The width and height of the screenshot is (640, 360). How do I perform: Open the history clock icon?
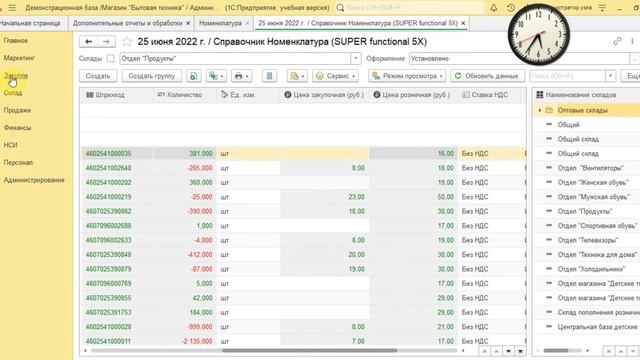(510, 8)
